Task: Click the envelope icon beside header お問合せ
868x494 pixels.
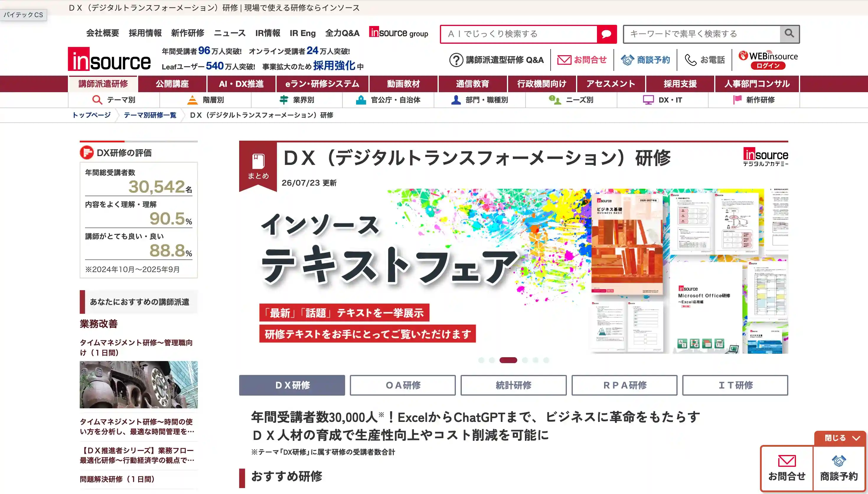Action: pos(564,60)
